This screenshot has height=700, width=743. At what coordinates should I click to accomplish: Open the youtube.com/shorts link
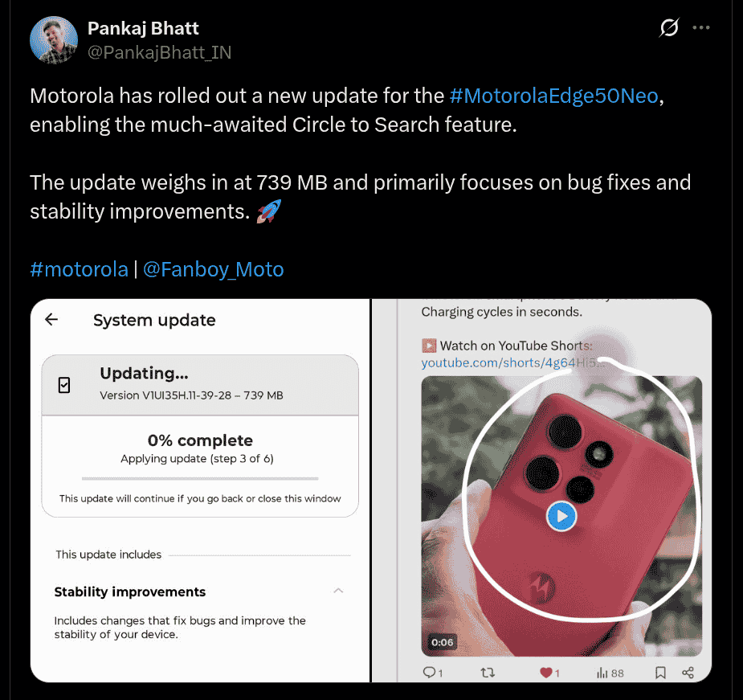click(513, 362)
